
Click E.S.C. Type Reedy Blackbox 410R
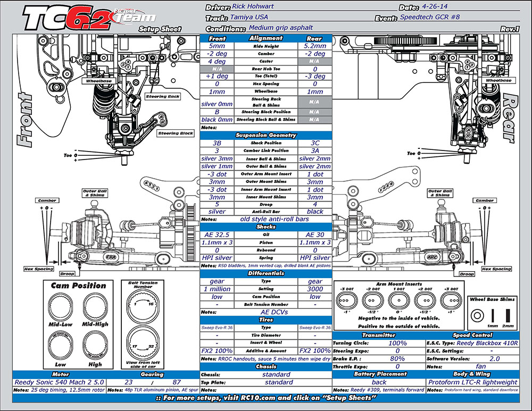487,343
